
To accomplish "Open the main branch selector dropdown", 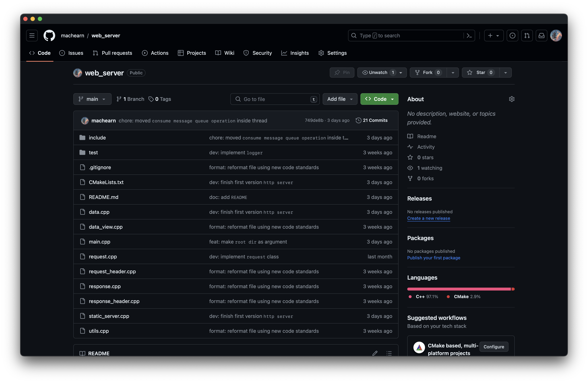I will click(x=92, y=99).
